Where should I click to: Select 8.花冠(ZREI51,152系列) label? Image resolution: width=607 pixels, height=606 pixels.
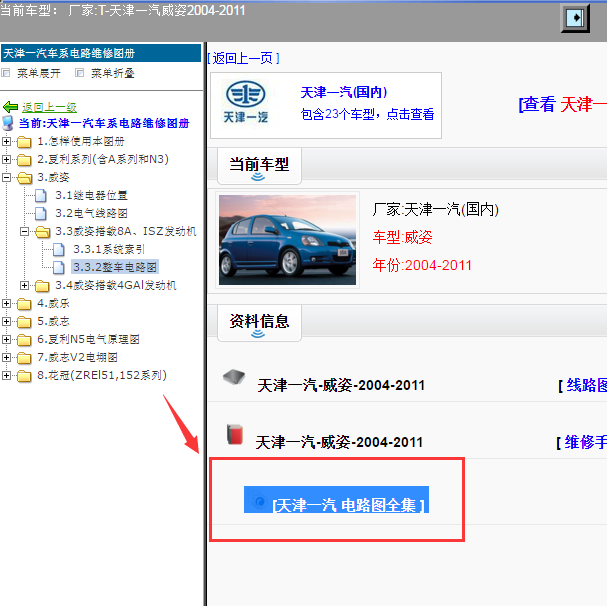click(x=102, y=375)
